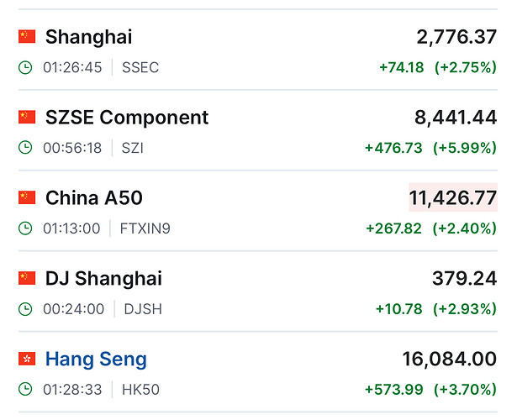Click the China flag beside DJ Shanghai
Image resolution: width=517 pixels, height=420 pixels.
27,279
